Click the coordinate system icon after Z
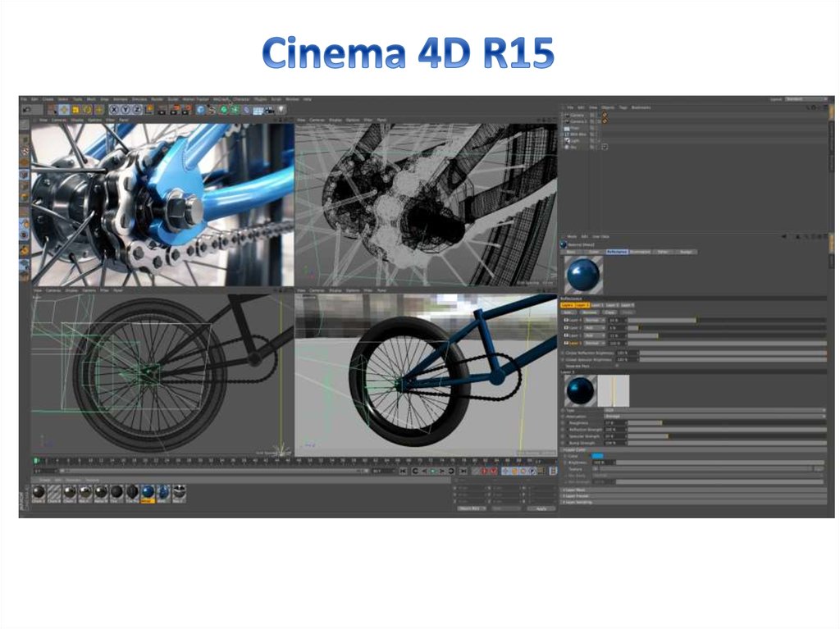This screenshot has height=629, width=840. click(149, 110)
